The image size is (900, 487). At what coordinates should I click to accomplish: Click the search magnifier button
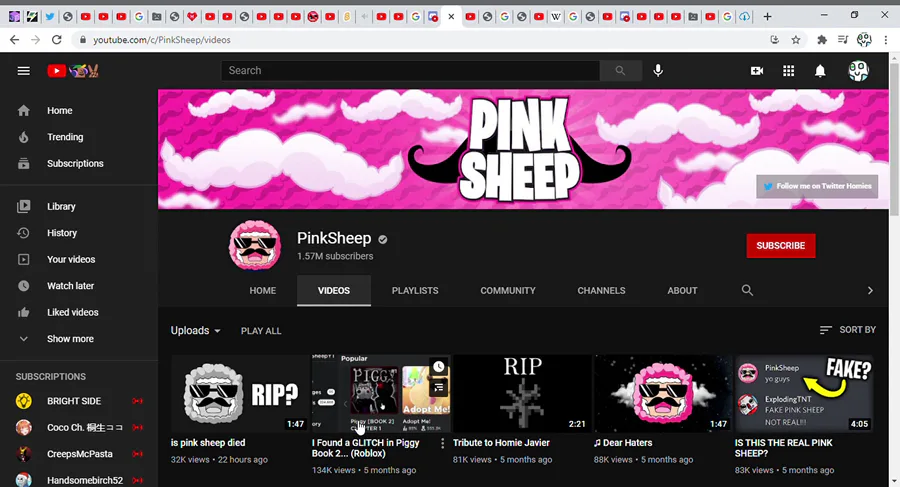coord(620,71)
